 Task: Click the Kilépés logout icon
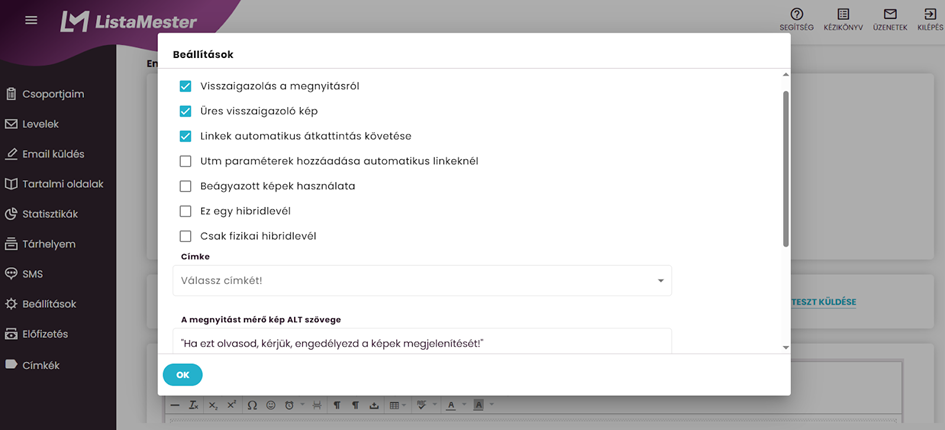pyautogui.click(x=930, y=18)
